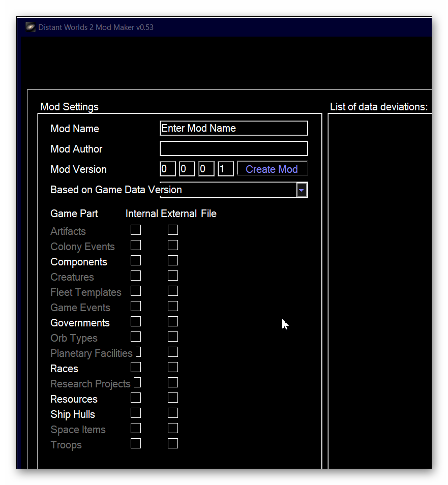Click the Ship Hulls game part label
The width and height of the screenshot is (448, 485).
coord(72,414)
